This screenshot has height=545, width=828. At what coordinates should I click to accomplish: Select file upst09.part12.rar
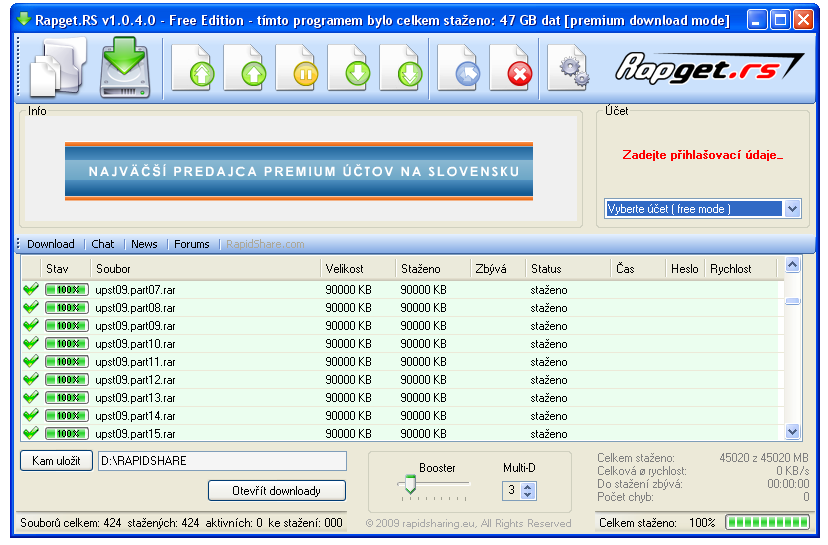135,380
